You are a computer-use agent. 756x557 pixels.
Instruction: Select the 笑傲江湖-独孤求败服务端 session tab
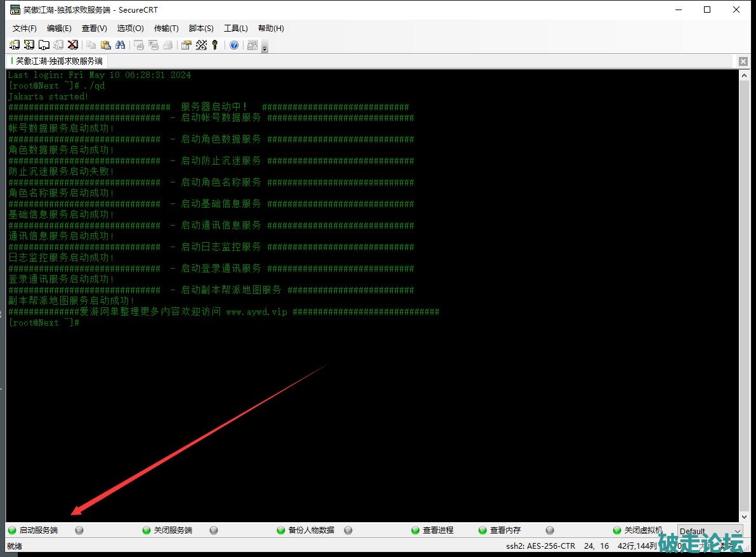57,61
